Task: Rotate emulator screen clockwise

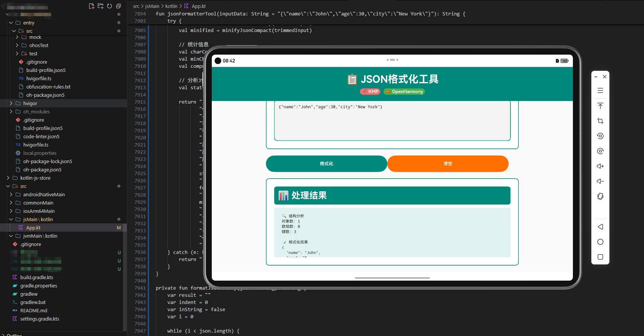Action: point(600,151)
